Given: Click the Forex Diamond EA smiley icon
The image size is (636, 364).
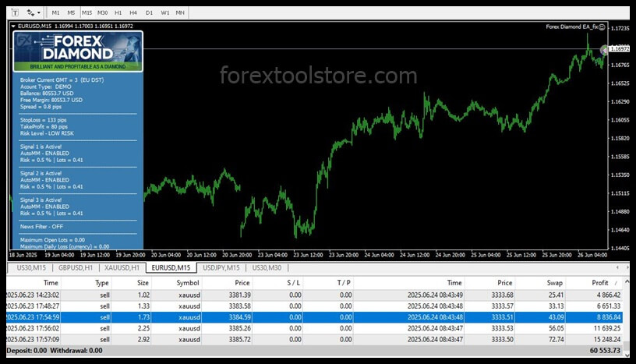Looking at the screenshot, I should (x=602, y=27).
